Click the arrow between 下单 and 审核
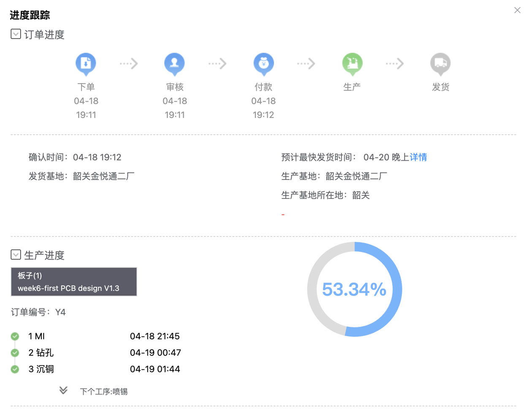 pos(129,64)
